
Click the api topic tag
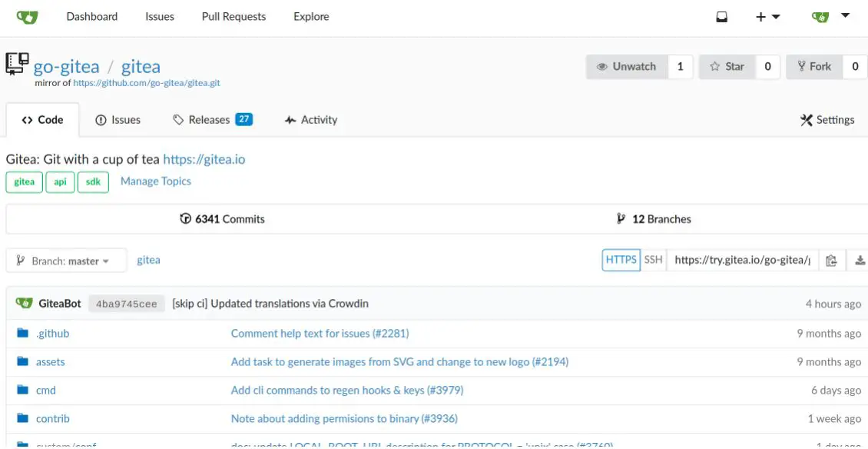tap(61, 182)
